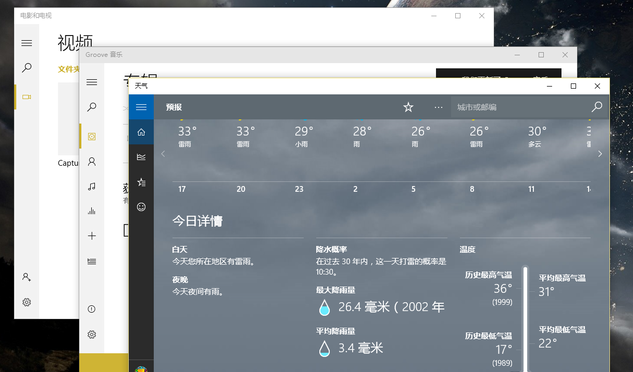
Task: Open account icon in Movies & TV sidebar
Action: point(27,277)
